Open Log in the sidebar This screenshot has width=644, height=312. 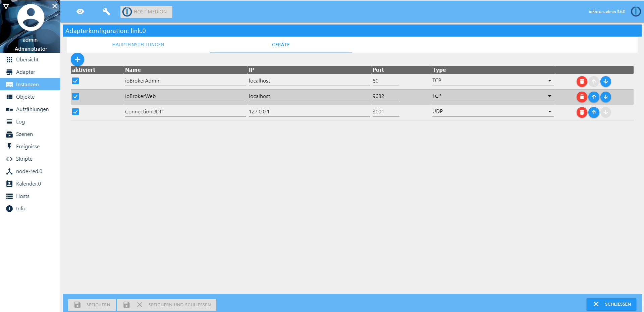point(30,122)
